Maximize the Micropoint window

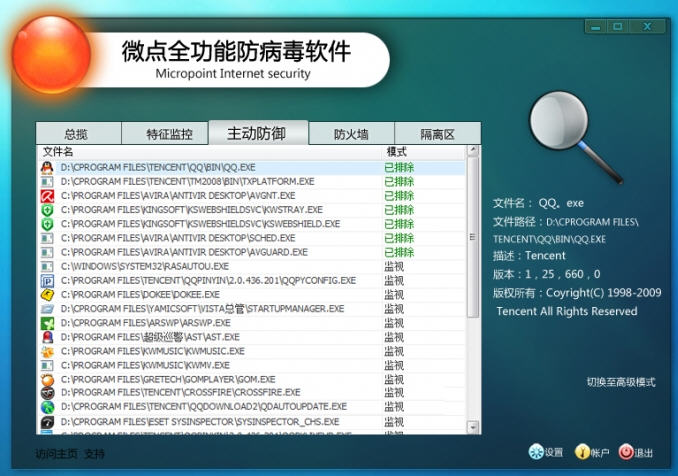point(618,27)
